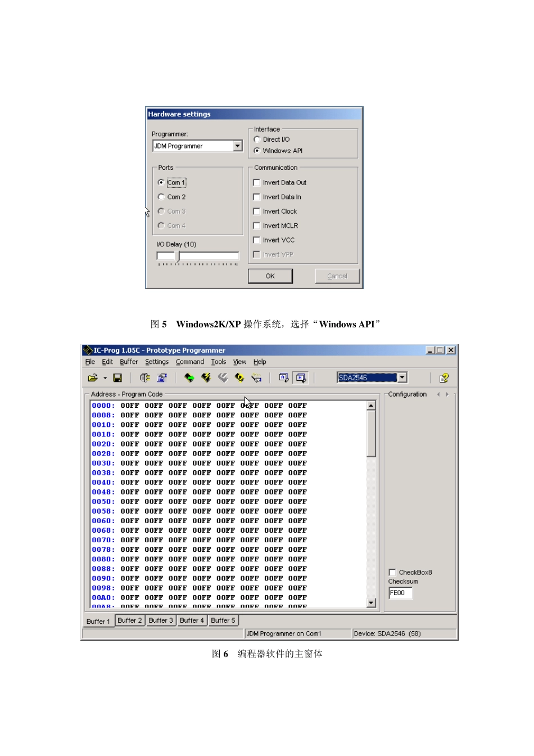
Task: Click Configuration panel right arrow
Action: (x=447, y=394)
